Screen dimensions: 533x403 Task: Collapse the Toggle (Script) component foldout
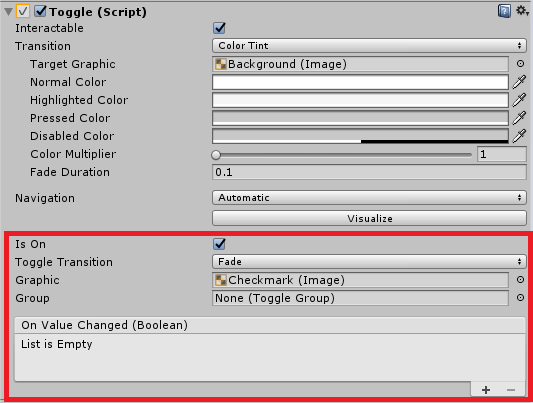(8, 12)
